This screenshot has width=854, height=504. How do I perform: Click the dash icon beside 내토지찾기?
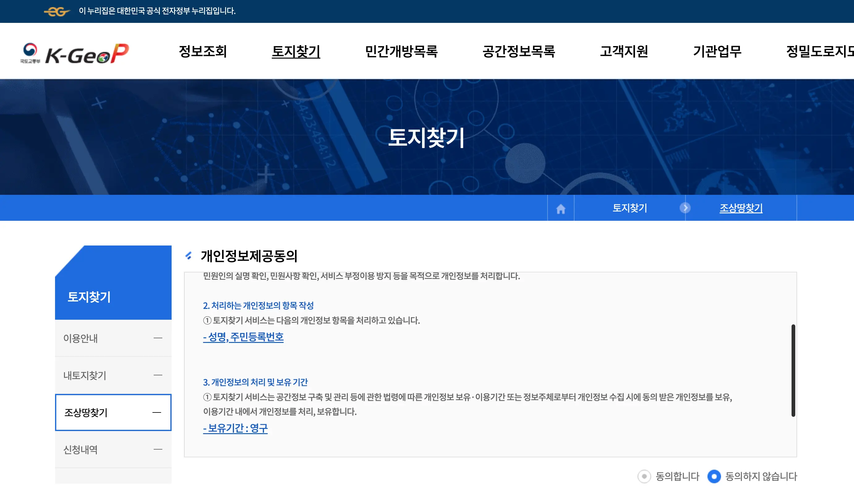click(x=158, y=375)
